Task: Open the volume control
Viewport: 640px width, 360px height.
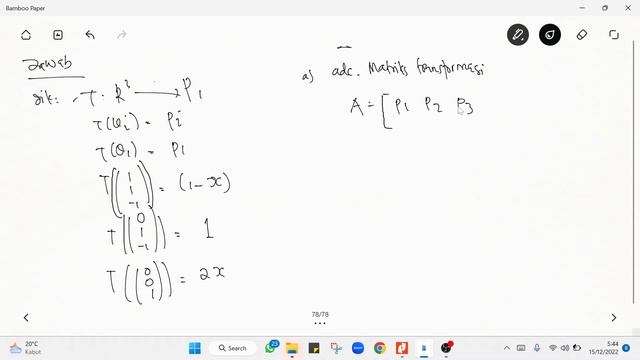Action: click(x=565, y=348)
